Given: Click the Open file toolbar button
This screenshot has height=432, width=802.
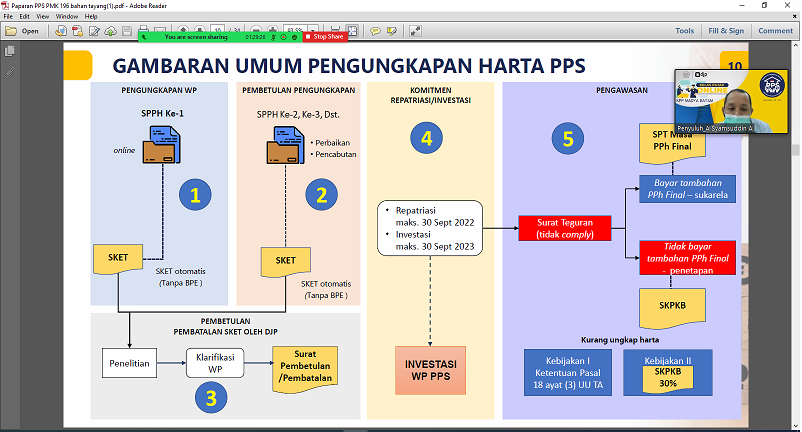Looking at the screenshot, I should (x=23, y=31).
